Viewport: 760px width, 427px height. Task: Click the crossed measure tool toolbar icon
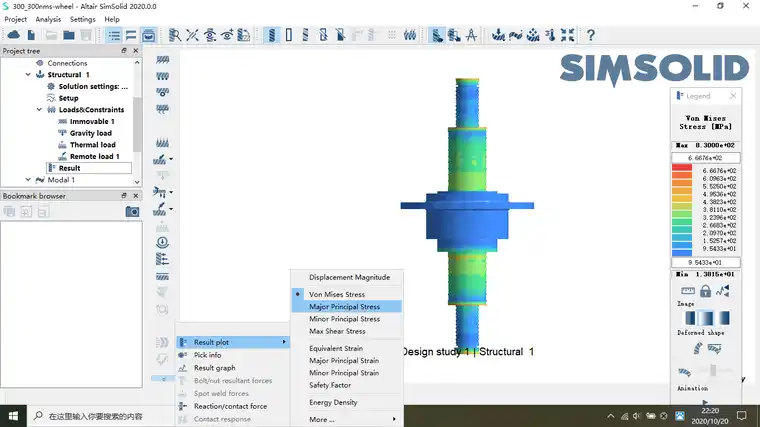(x=192, y=35)
